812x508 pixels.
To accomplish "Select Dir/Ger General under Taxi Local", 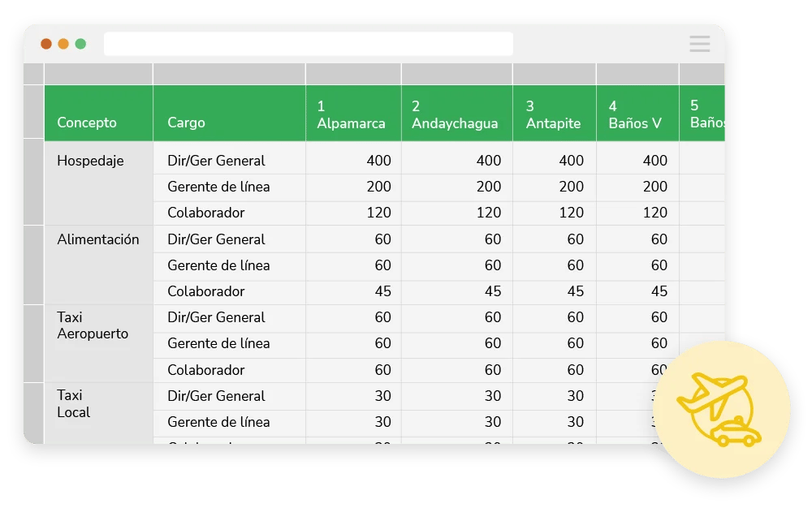I will tap(230, 396).
